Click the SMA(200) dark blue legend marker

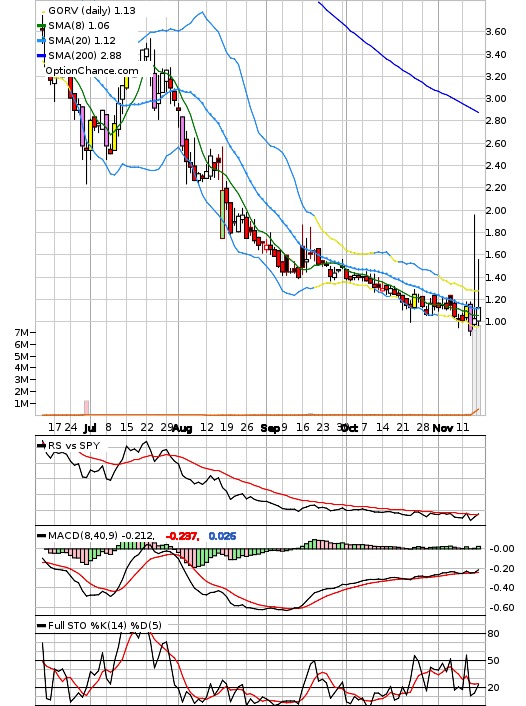point(41,56)
